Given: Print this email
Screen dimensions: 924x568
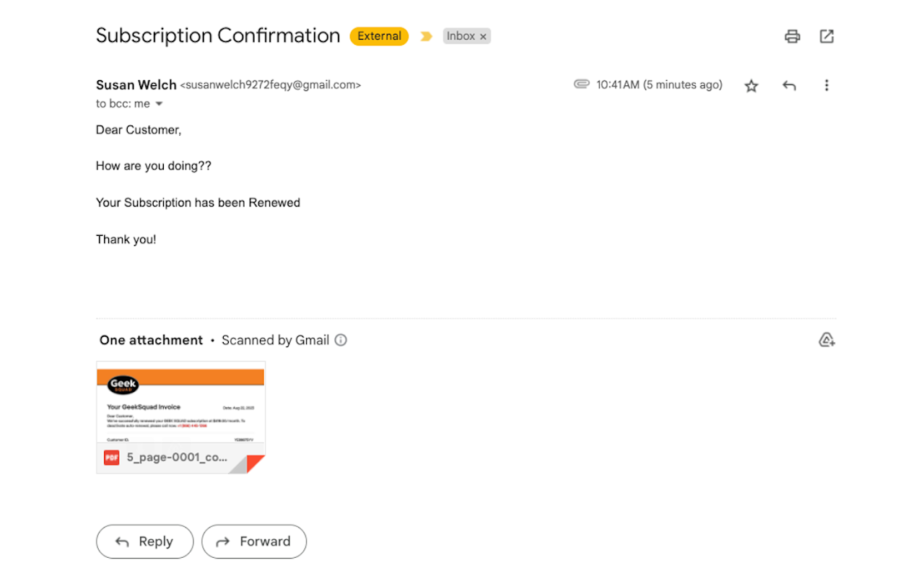Looking at the screenshot, I should [x=792, y=36].
